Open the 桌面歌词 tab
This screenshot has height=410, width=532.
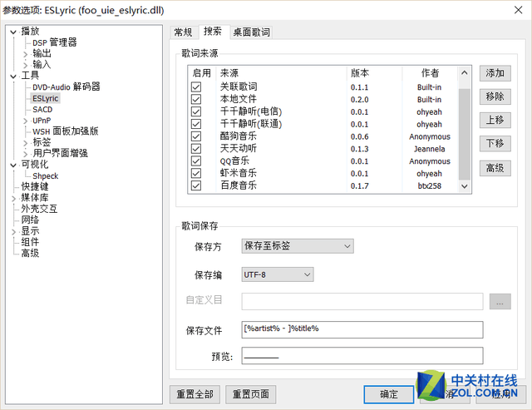pyautogui.click(x=251, y=32)
